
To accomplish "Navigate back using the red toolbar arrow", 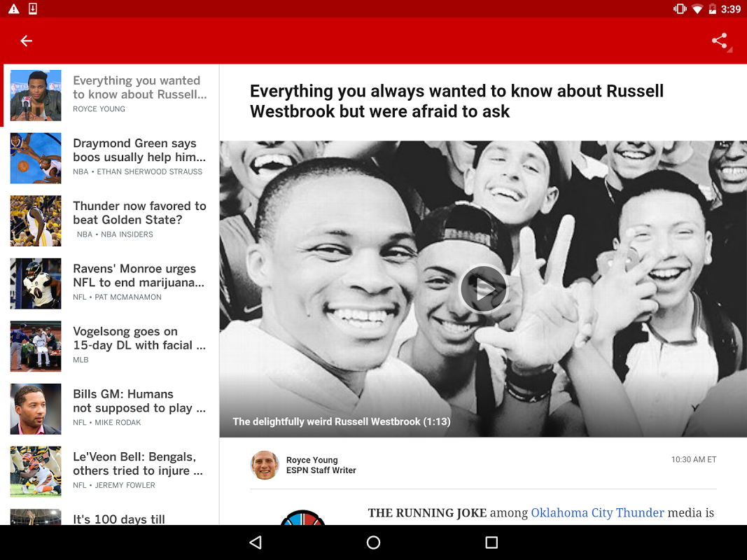I will coord(26,41).
